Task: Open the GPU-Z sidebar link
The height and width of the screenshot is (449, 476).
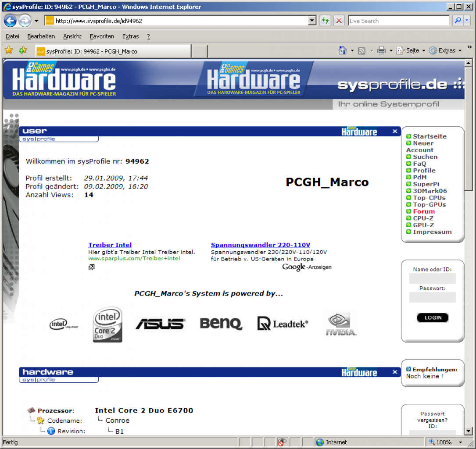Action: (x=423, y=225)
